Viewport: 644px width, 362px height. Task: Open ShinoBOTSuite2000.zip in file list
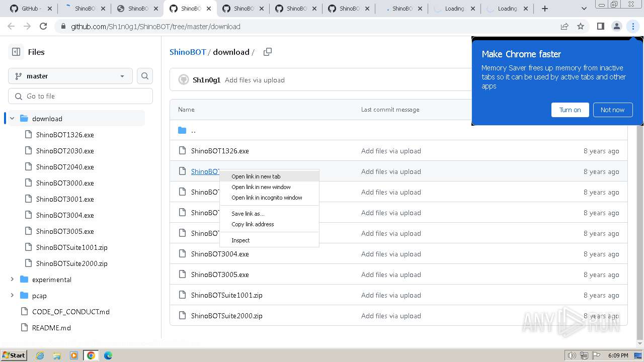click(227, 316)
